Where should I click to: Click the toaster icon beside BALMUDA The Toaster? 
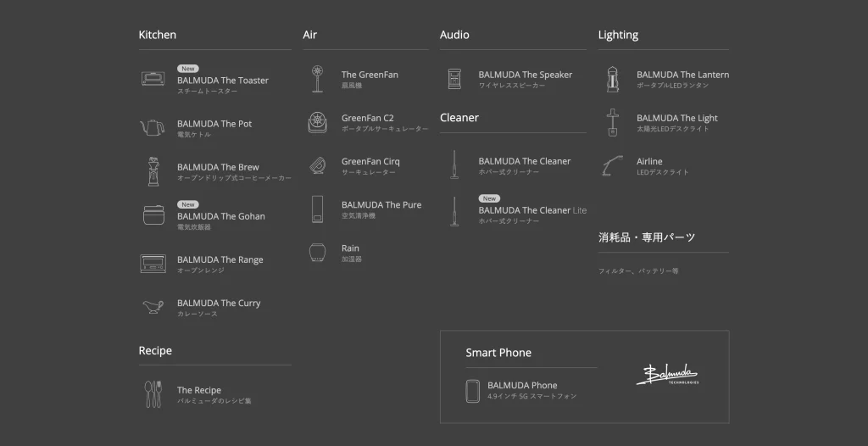click(153, 79)
